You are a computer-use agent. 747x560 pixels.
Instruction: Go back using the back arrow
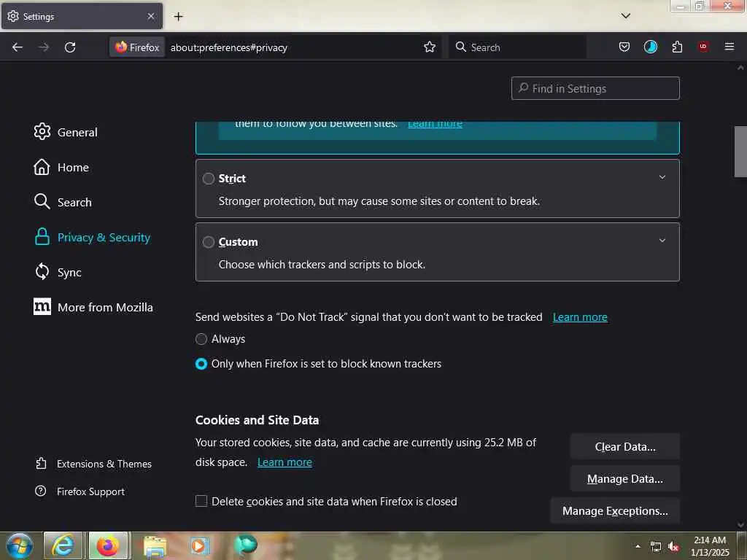[18, 47]
